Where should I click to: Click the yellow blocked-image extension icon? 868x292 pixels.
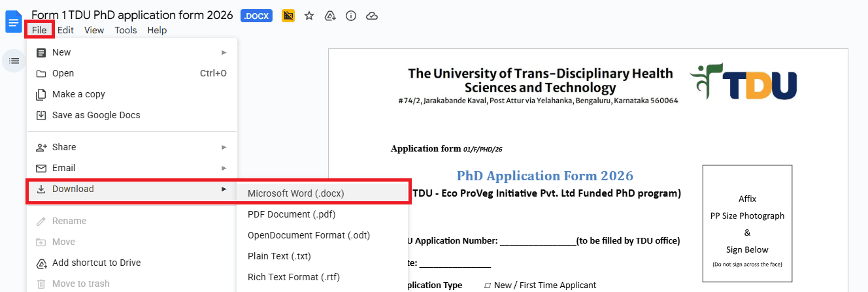click(288, 16)
